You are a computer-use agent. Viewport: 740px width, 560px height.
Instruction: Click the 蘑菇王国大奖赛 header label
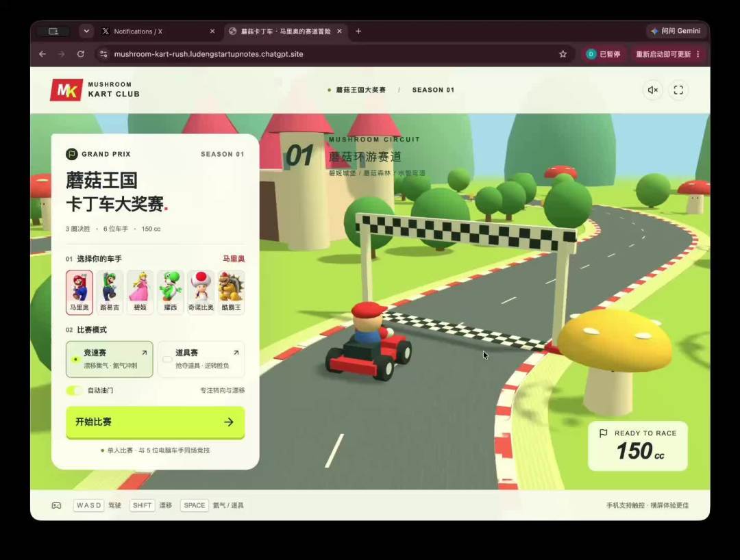[360, 90]
